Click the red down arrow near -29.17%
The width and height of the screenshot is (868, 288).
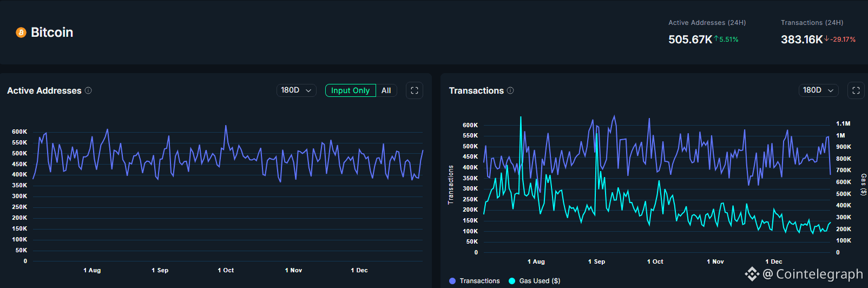pos(826,39)
